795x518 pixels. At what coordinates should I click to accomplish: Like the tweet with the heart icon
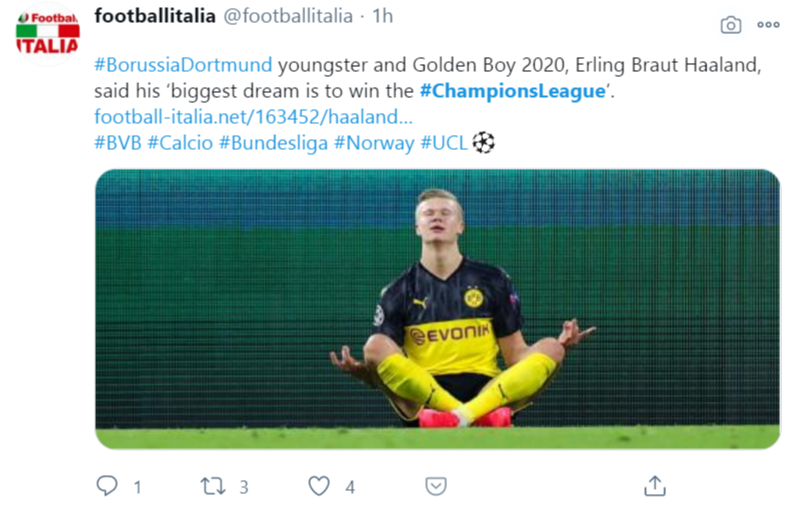click(319, 486)
